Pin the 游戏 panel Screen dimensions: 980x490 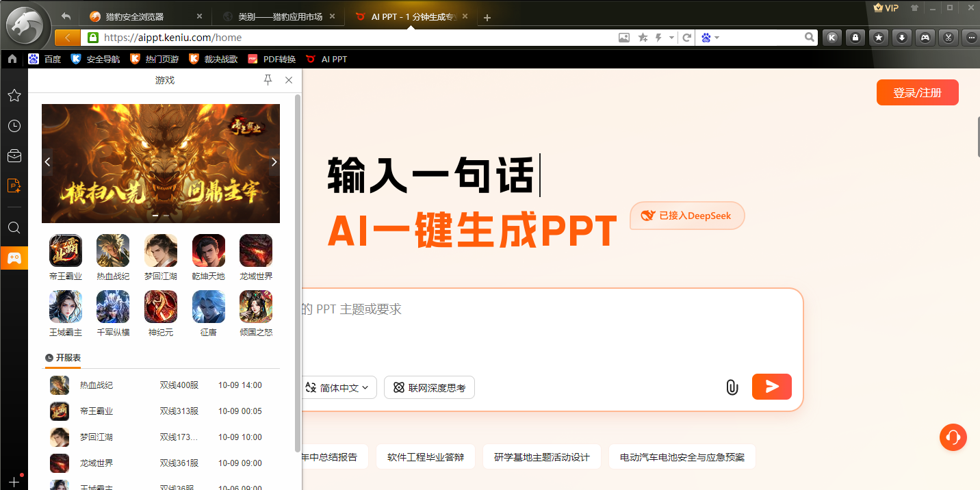pyautogui.click(x=268, y=80)
